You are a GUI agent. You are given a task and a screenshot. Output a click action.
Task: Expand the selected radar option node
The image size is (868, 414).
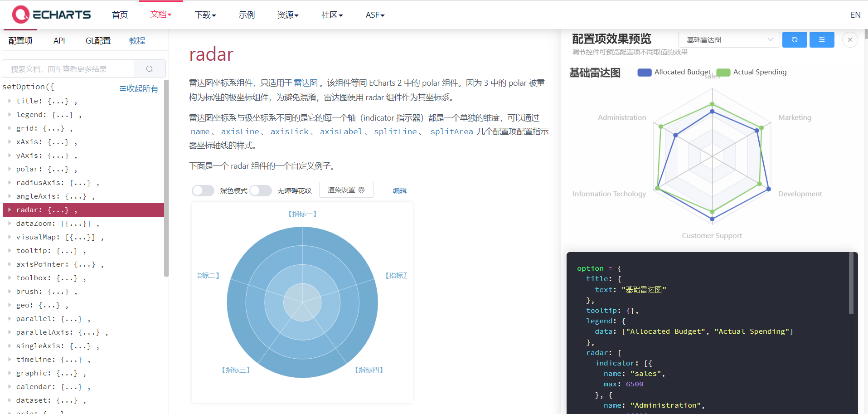(10, 210)
